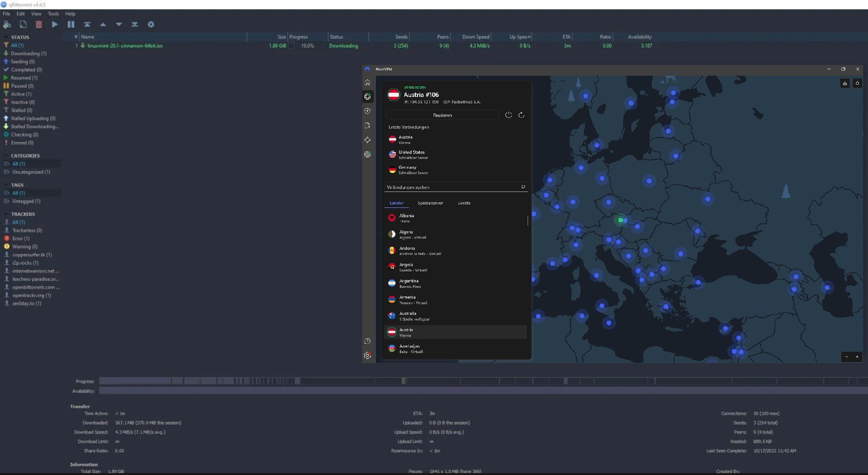This screenshot has width=868, height=475.
Task: Disconnect VPN with the power icon
Action: (508, 115)
